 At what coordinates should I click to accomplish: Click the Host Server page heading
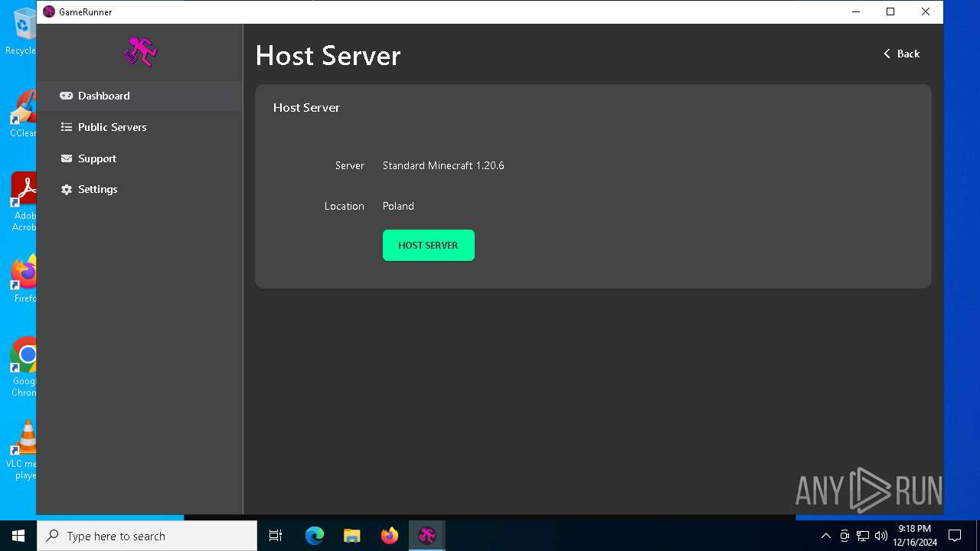click(328, 55)
